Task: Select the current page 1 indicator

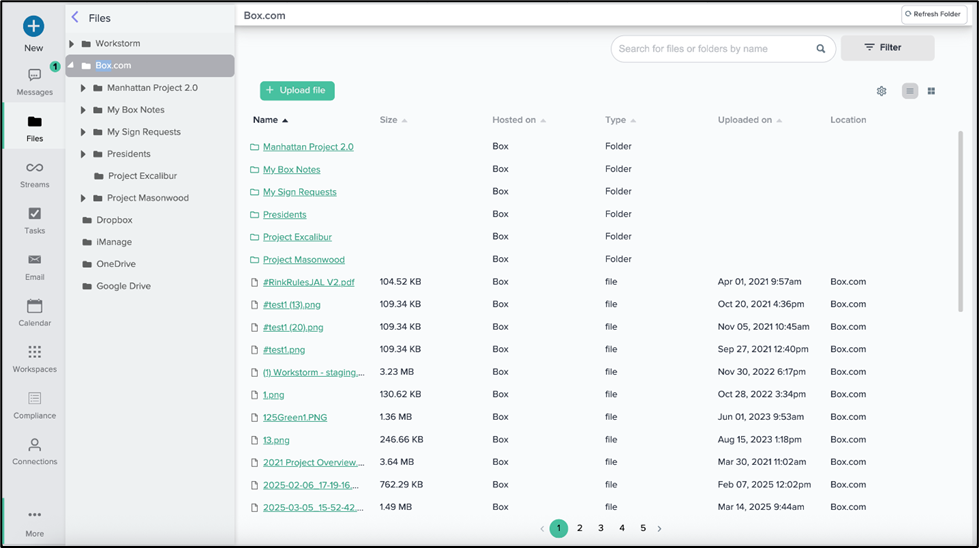Action: point(559,528)
